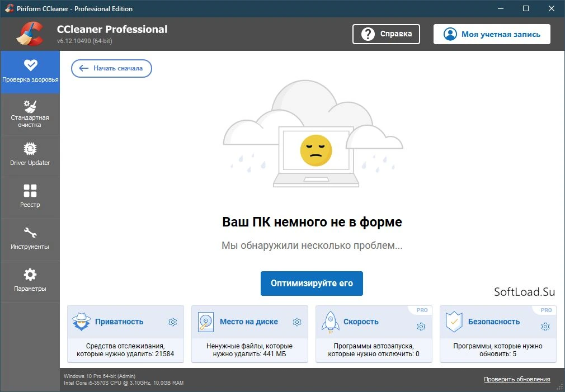Close the CCleaner window
The height and width of the screenshot is (392, 565).
(552, 8)
